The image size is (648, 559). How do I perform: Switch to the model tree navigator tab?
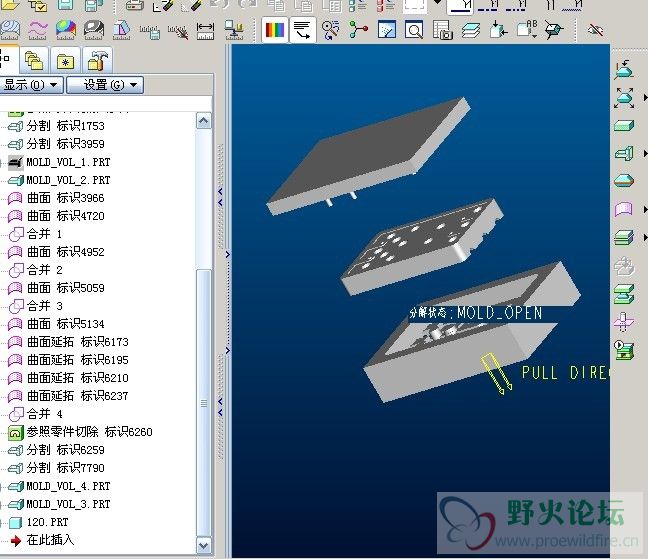(x=7, y=59)
